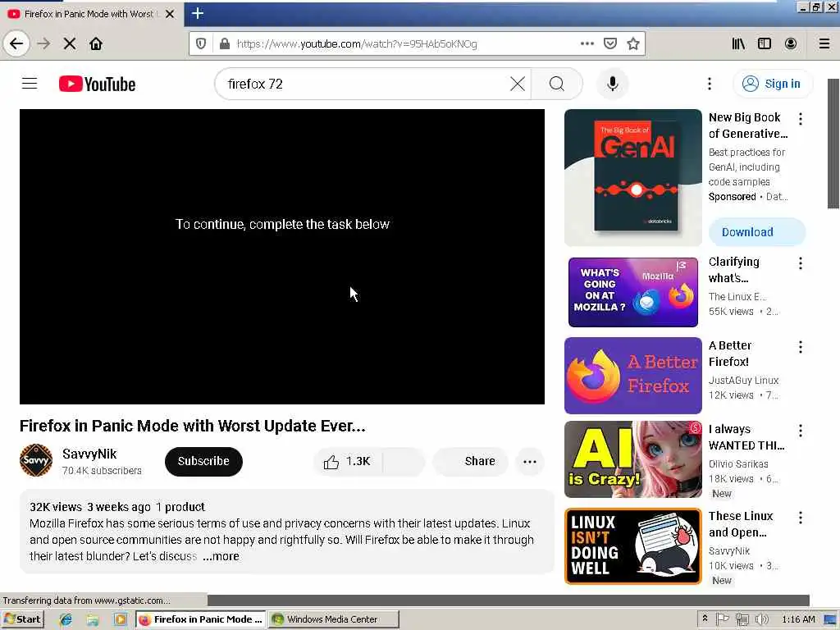Image resolution: width=840 pixels, height=630 pixels.
Task: Submit search with the magnifier icon
Action: point(557,84)
